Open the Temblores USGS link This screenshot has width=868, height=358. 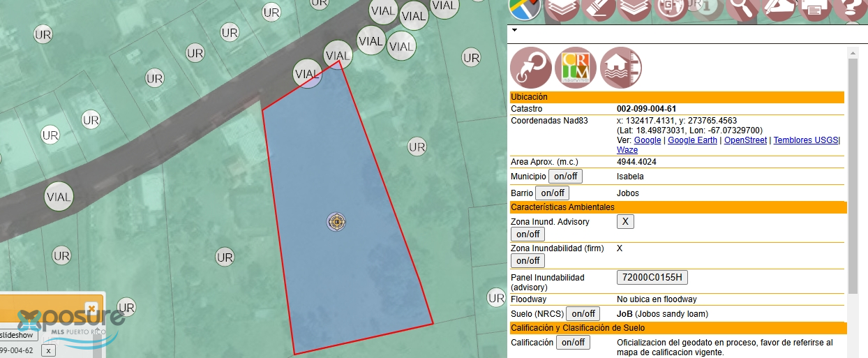(805, 140)
